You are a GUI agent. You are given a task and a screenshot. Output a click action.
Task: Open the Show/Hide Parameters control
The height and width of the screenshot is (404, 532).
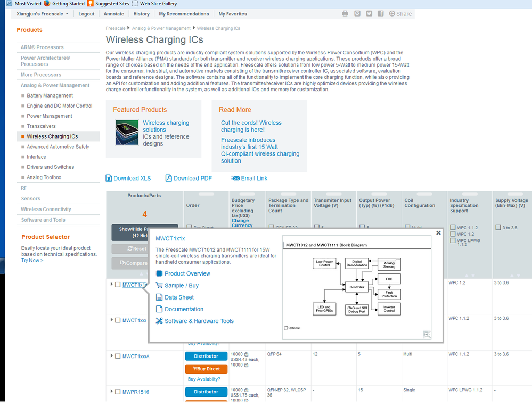[130, 232]
